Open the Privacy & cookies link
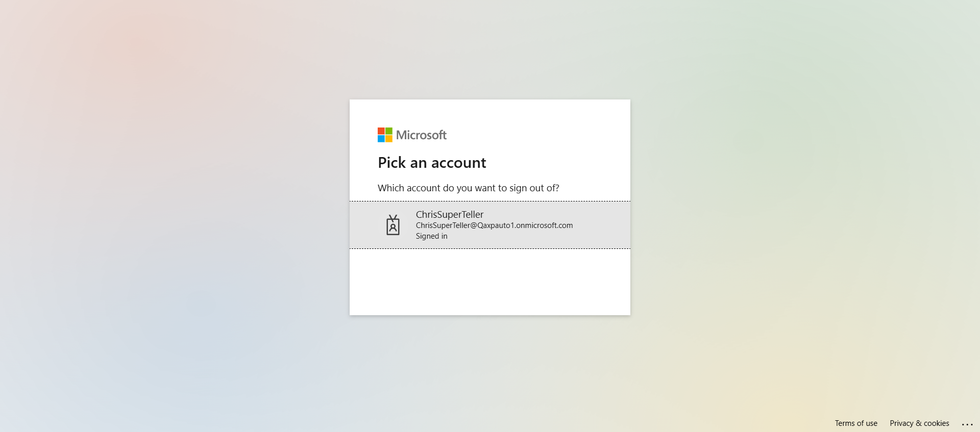The width and height of the screenshot is (980, 432). [919, 423]
